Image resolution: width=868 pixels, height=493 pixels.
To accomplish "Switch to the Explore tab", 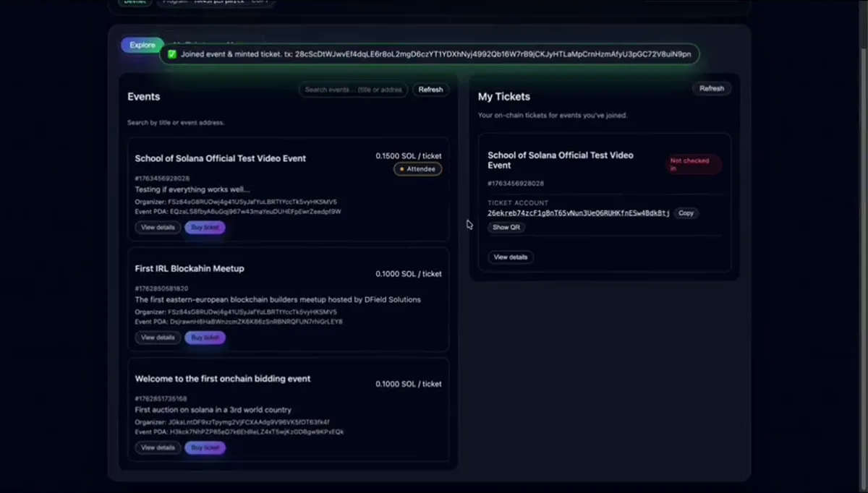I will [142, 45].
